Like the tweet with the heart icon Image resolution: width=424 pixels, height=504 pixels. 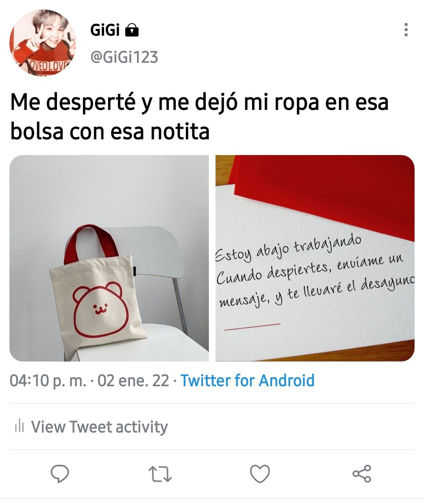260,474
